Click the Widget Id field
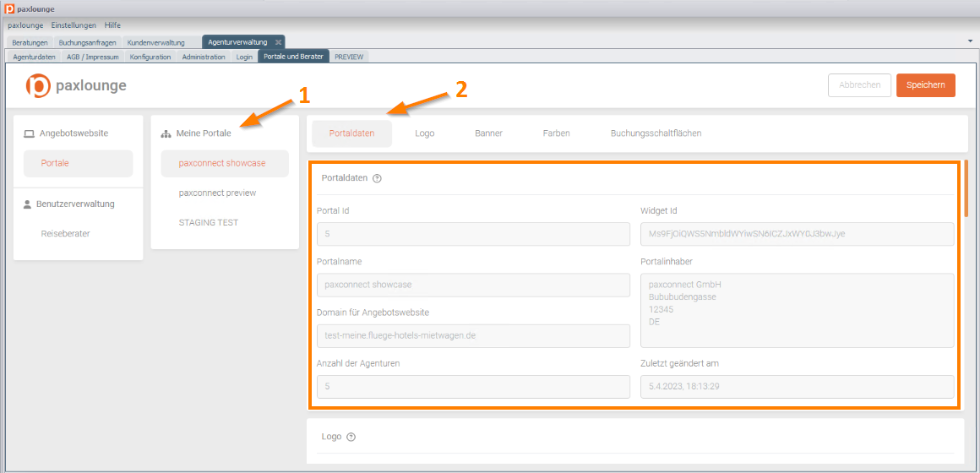 [x=798, y=234]
